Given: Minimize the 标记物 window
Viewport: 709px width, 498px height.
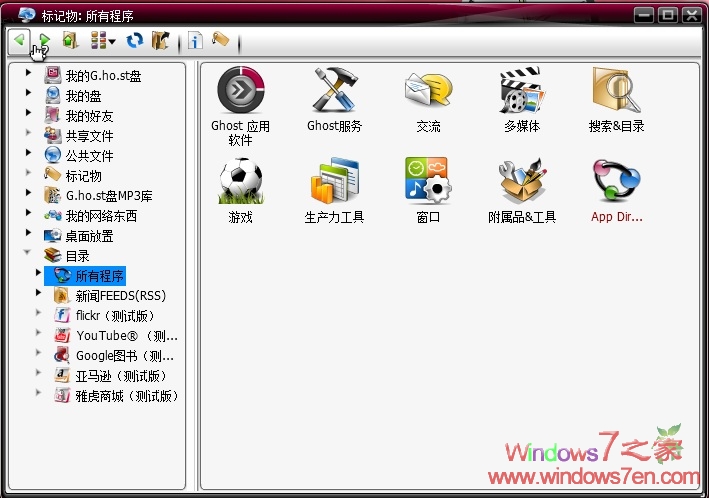Looking at the screenshot, I should [x=643, y=15].
